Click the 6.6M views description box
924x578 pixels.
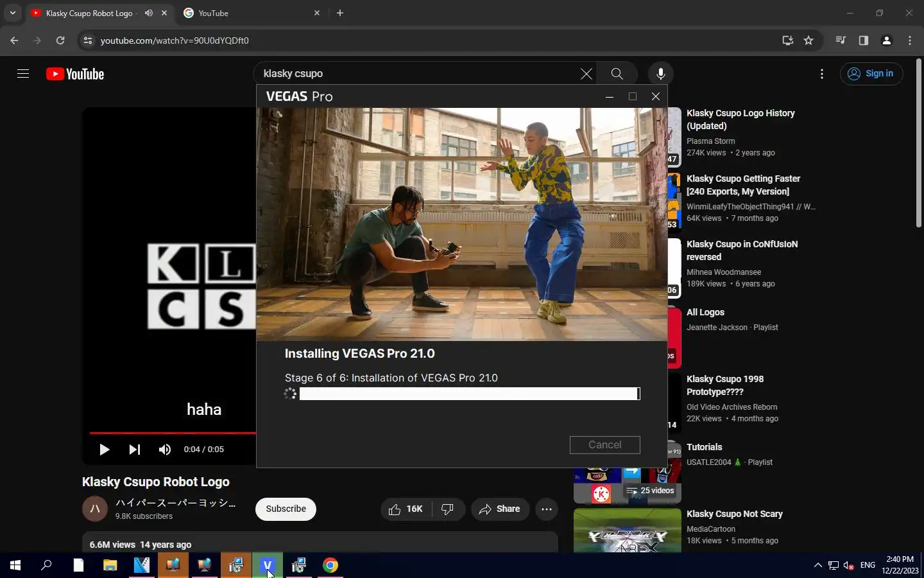point(320,543)
